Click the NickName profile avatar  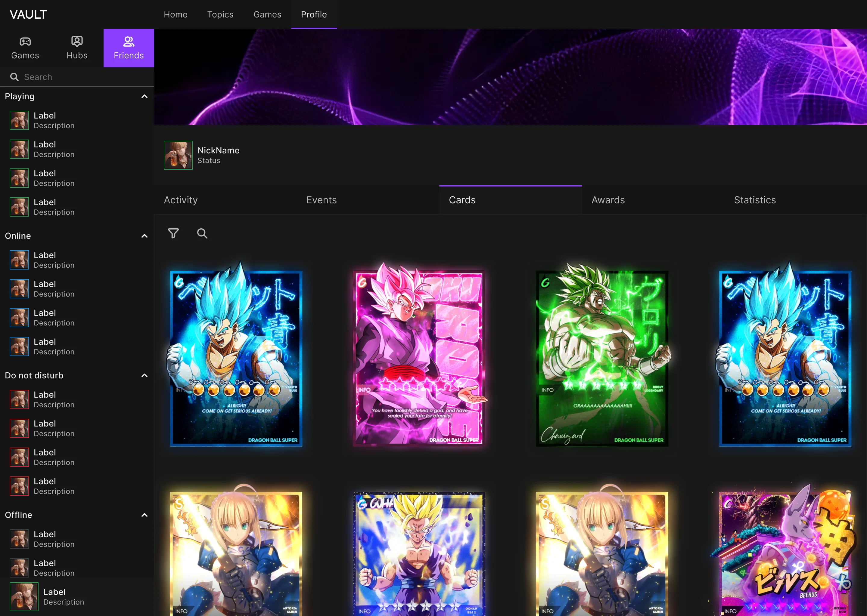pos(178,155)
